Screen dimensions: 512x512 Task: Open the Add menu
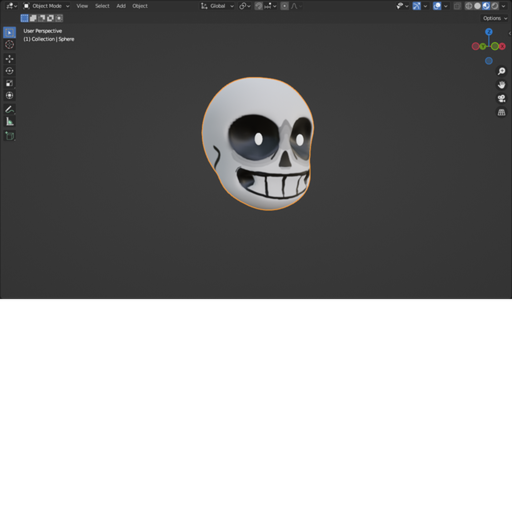[x=121, y=6]
